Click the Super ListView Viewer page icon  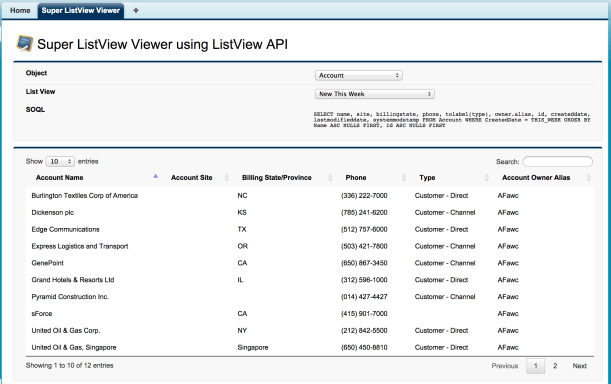pyautogui.click(x=24, y=43)
